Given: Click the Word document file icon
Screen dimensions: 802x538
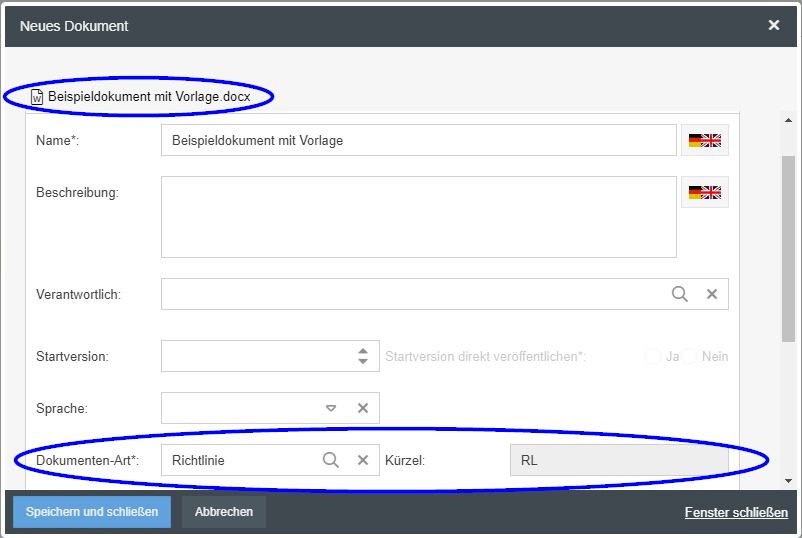Looking at the screenshot, I should pos(37,97).
